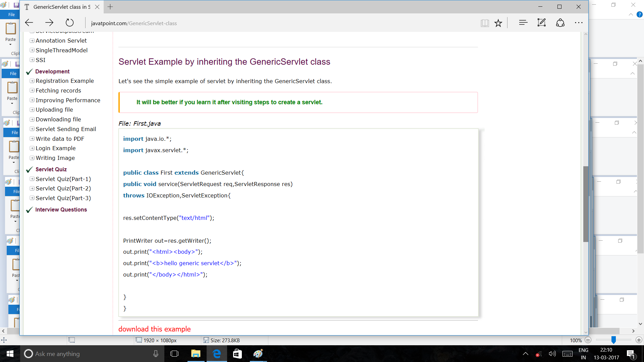Open the Share icon in toolbar
The height and width of the screenshot is (362, 644).
pyautogui.click(x=560, y=23)
